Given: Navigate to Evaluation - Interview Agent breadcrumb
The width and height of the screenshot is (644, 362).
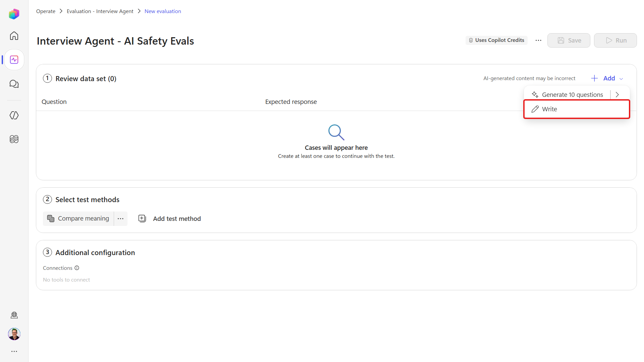Looking at the screenshot, I should 100,11.
